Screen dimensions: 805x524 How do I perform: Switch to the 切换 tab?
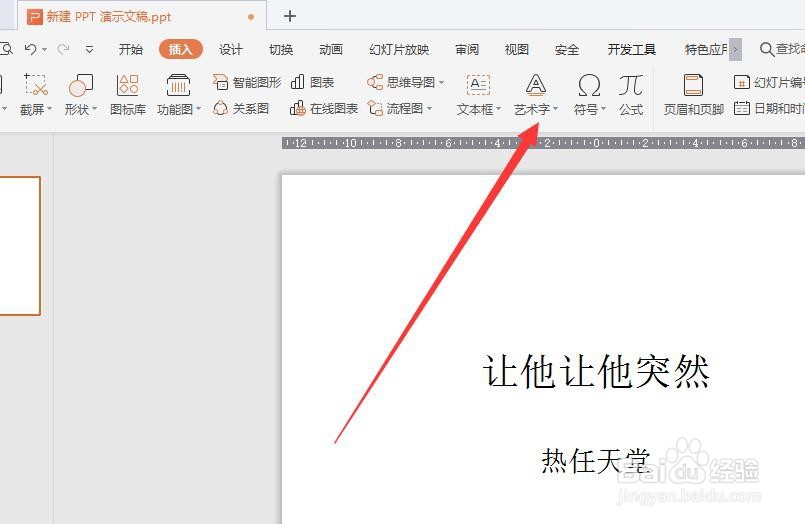tap(281, 49)
